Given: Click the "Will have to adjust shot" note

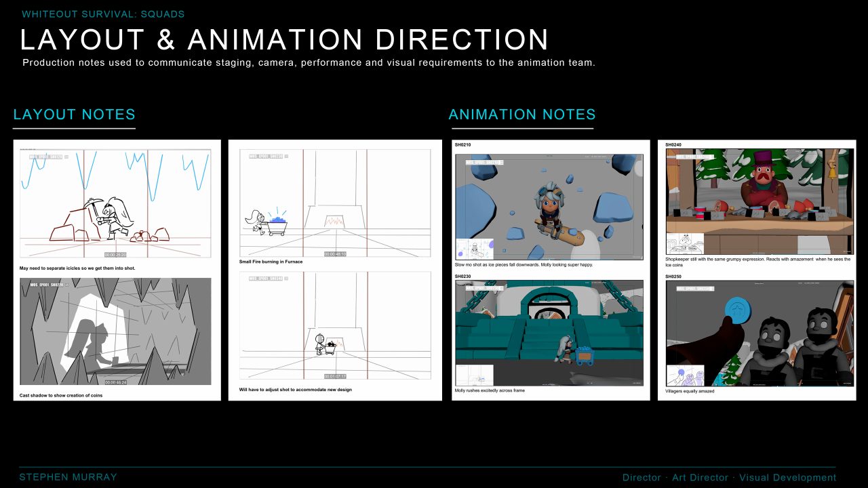Looking at the screenshot, I should 296,390.
